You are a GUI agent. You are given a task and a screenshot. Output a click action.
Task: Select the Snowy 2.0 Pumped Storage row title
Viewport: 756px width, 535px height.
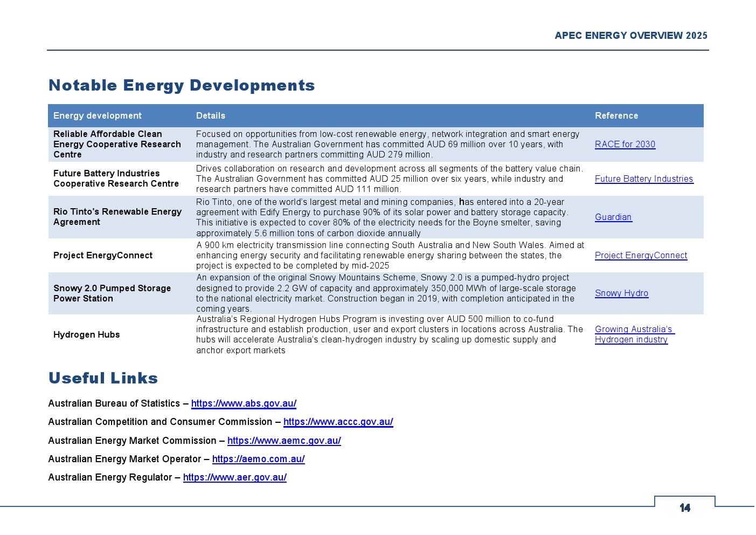tap(112, 293)
